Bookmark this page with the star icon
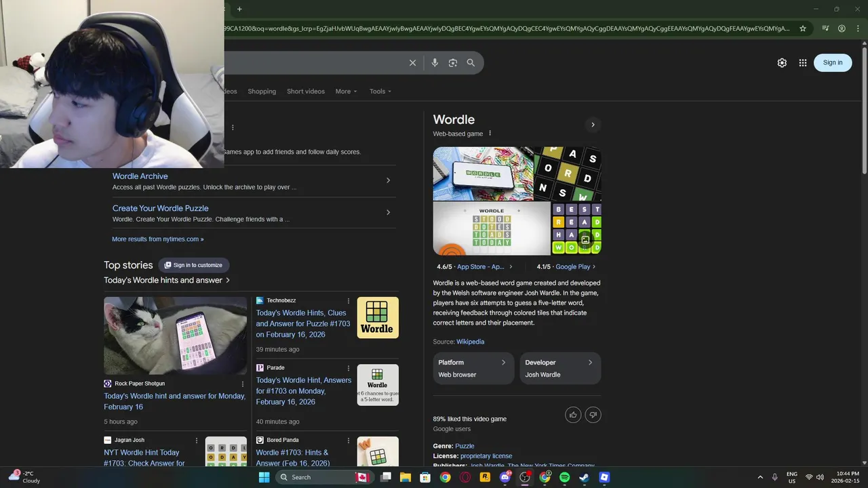This screenshot has height=488, width=868. click(x=803, y=28)
